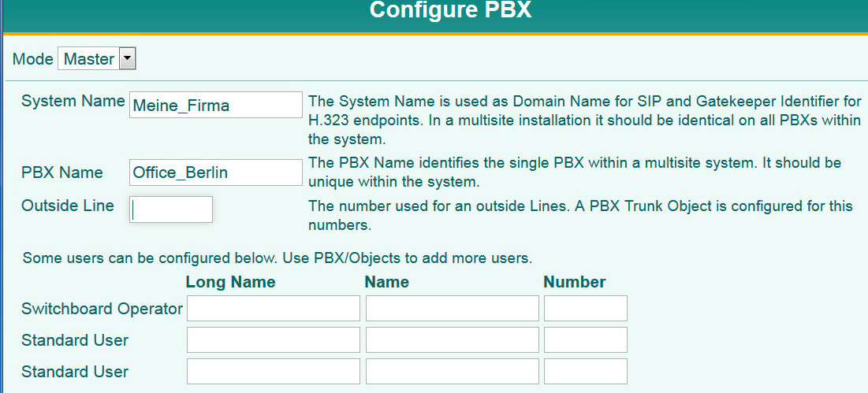Focus second Standard User's Number field

tap(585, 372)
